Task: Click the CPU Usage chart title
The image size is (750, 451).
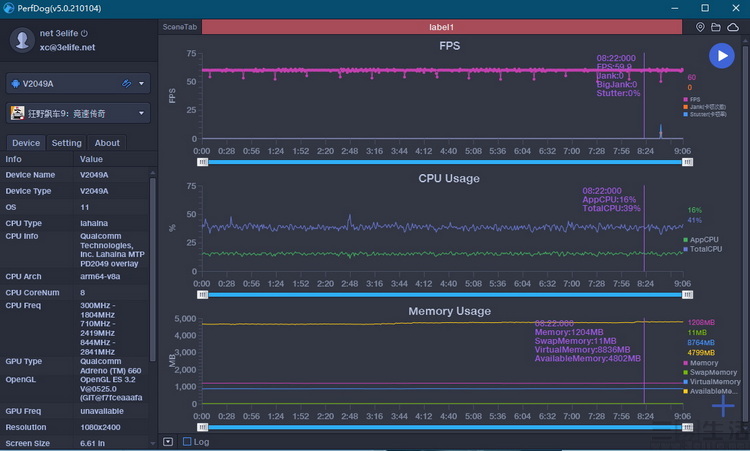Action: click(x=449, y=178)
